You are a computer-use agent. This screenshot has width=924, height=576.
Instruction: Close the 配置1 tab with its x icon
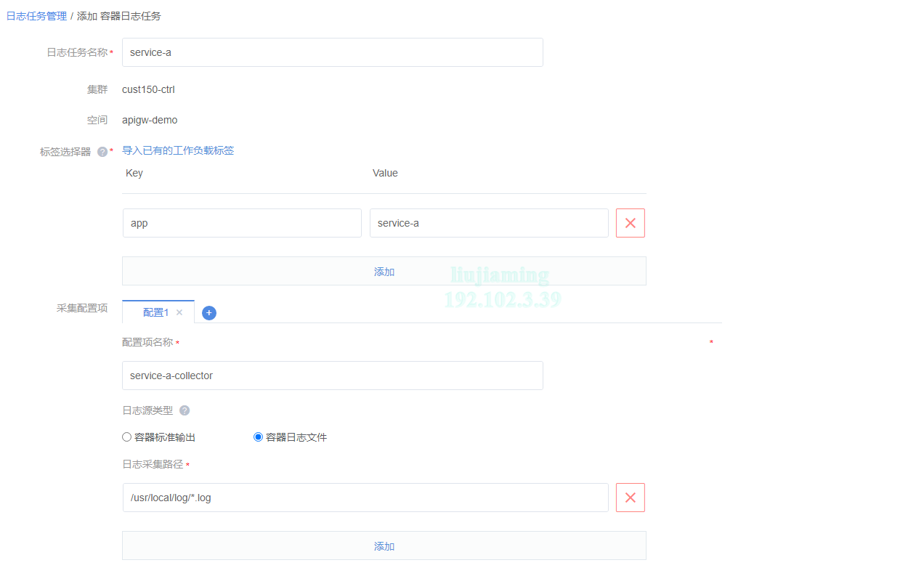point(179,312)
